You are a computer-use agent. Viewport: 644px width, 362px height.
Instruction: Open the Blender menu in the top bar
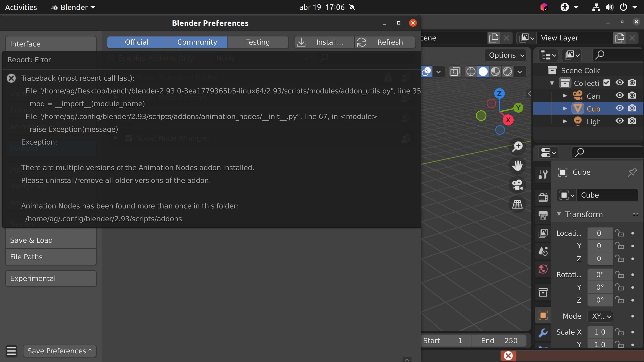pyautogui.click(x=73, y=7)
